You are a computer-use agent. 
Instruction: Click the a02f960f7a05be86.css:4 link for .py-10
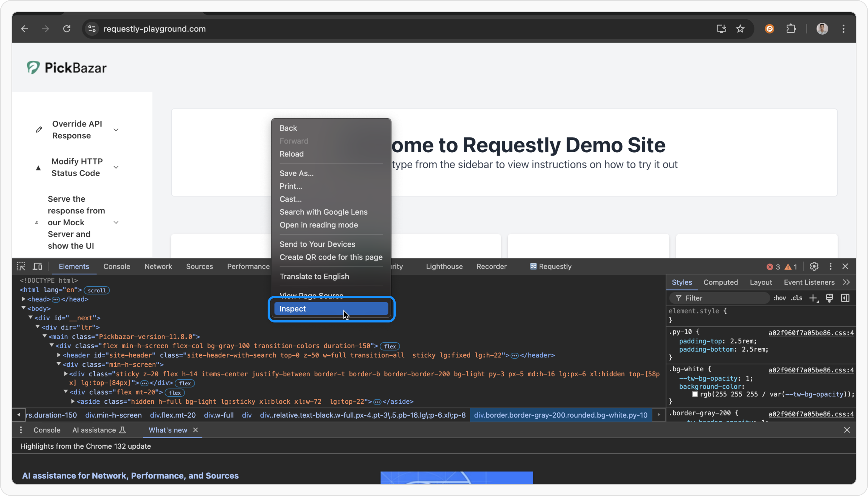[811, 333]
